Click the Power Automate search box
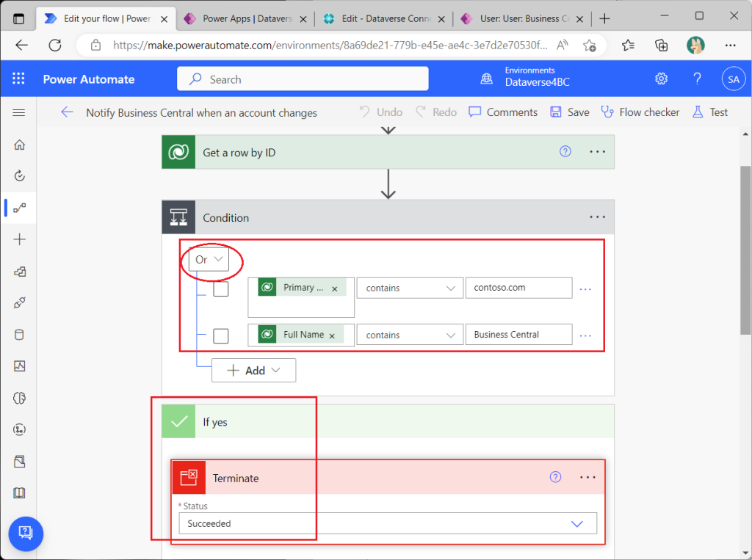Screen dimensions: 752x560 pos(303,79)
